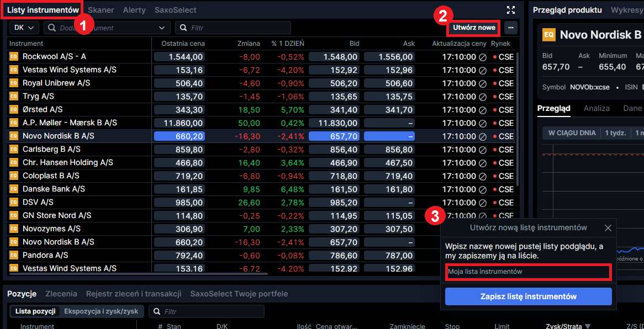Open the DK watchlist dropdown
The image size is (644, 329).
point(24,28)
